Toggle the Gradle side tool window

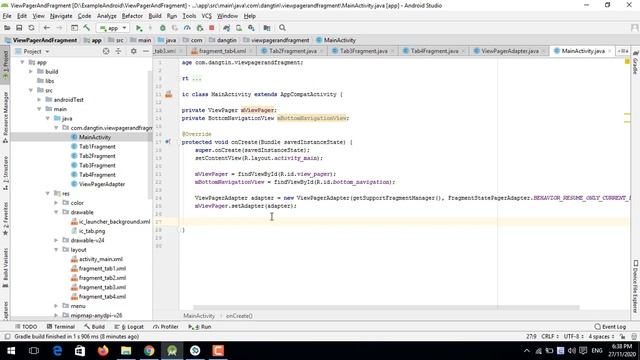(635, 63)
